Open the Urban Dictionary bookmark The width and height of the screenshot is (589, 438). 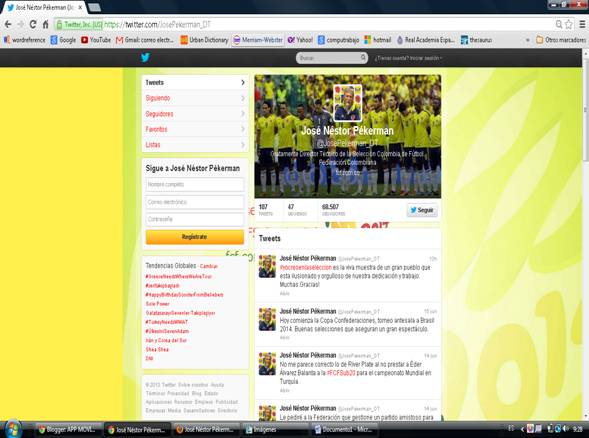[x=204, y=40]
